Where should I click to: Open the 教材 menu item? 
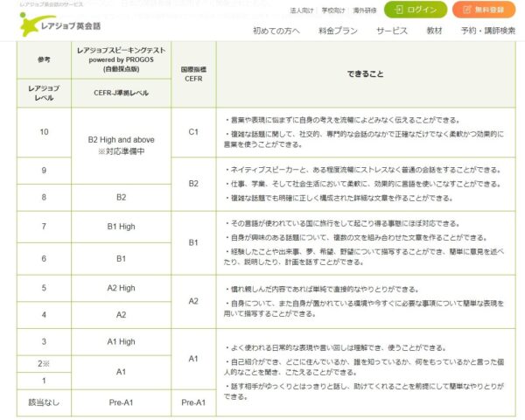point(435,31)
